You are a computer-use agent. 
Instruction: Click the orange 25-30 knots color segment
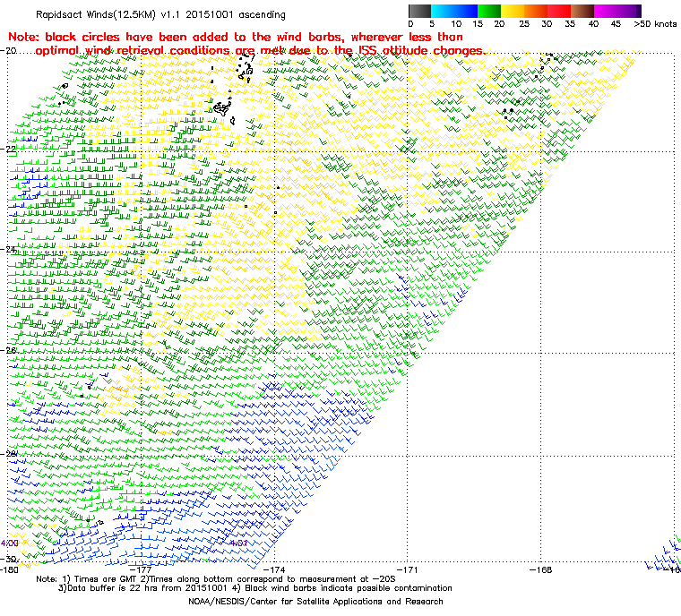(x=536, y=11)
